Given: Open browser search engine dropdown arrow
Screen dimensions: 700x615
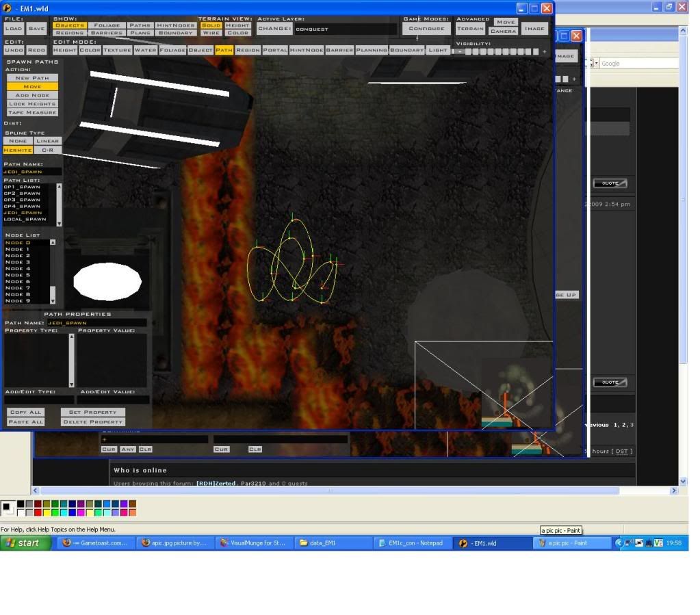Looking at the screenshot, I should [x=596, y=64].
